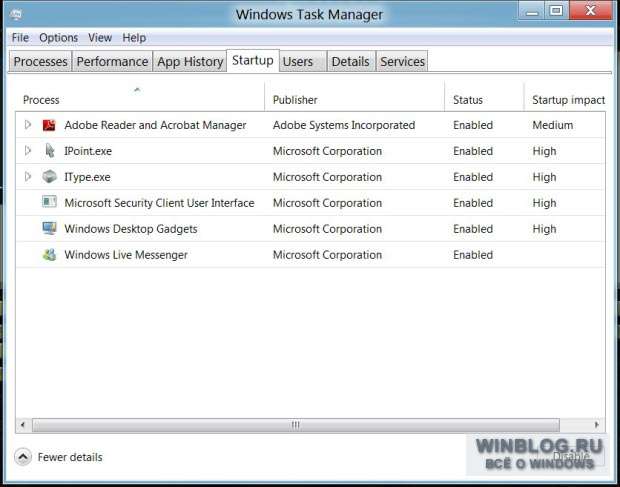Image resolution: width=620 pixels, height=487 pixels.
Task: Click the Enabled status for Windows Live Messenger
Action: [x=473, y=255]
